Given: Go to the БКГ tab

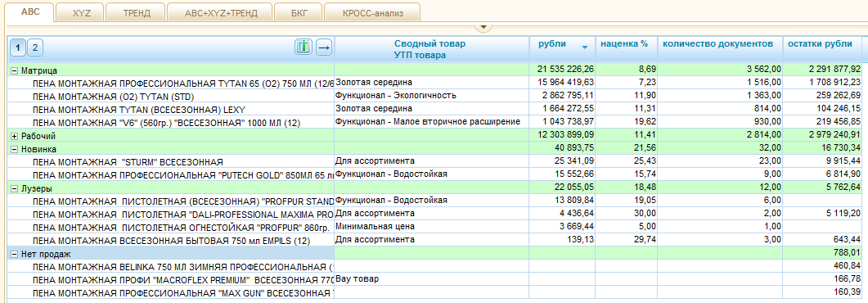Looking at the screenshot, I should click(x=299, y=13).
